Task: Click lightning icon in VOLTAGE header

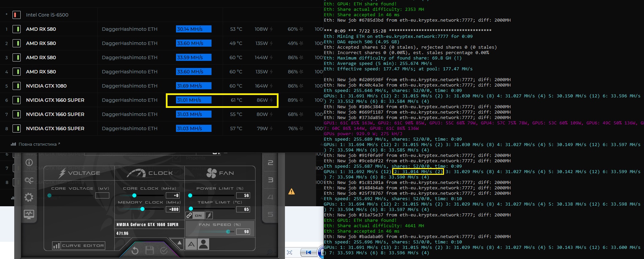Action: 62,173
